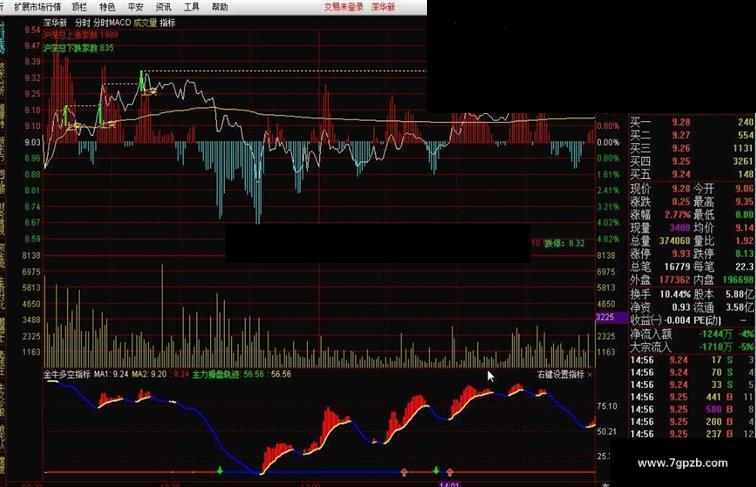The height and width of the screenshot is (487, 756).
Task: Select the 14:56 trade row with 441 B
Action: (x=692, y=397)
